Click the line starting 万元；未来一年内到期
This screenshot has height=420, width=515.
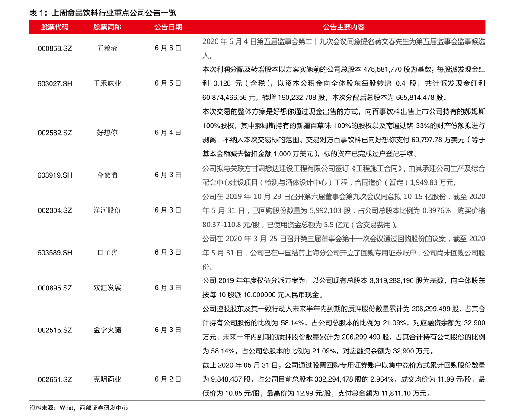(x=344, y=337)
